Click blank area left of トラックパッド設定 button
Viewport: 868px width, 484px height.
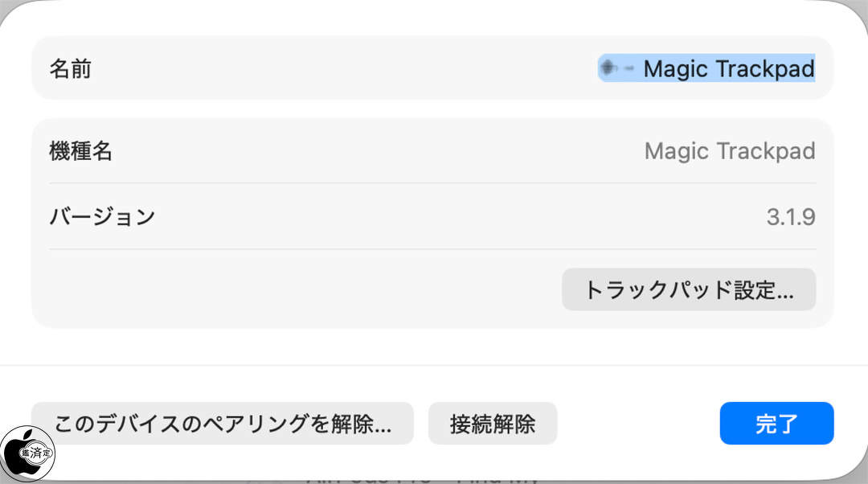pyautogui.click(x=297, y=289)
